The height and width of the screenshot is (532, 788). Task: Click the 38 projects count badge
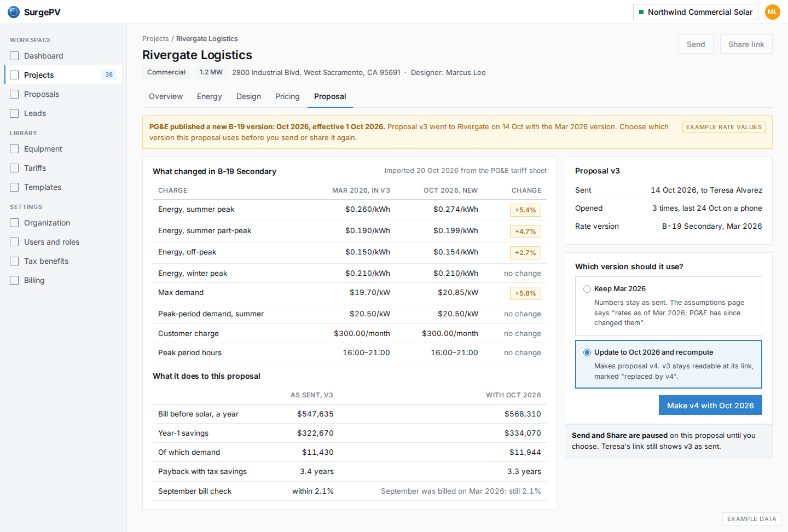click(109, 75)
